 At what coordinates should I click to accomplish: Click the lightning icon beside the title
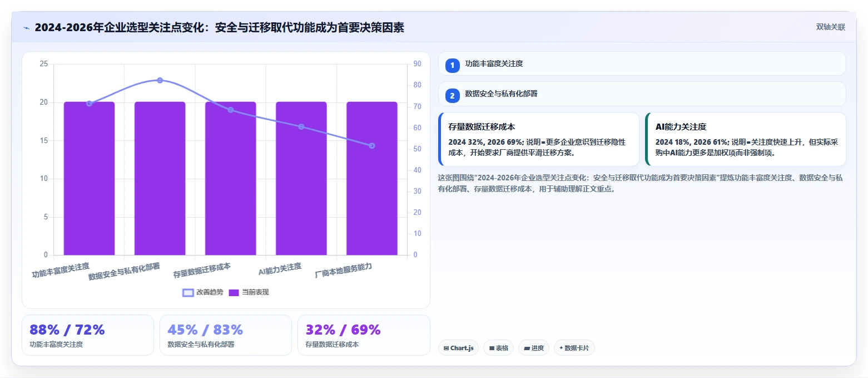tap(26, 27)
